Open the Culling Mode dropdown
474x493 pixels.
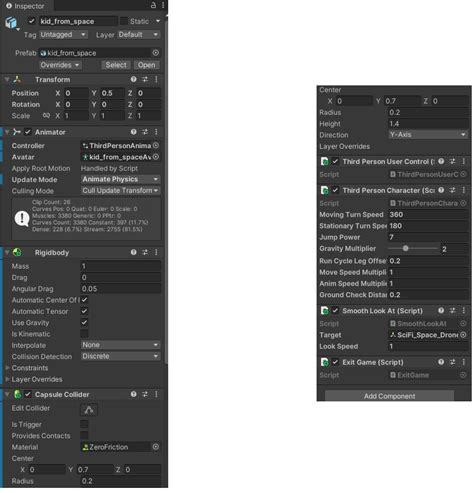click(121, 191)
